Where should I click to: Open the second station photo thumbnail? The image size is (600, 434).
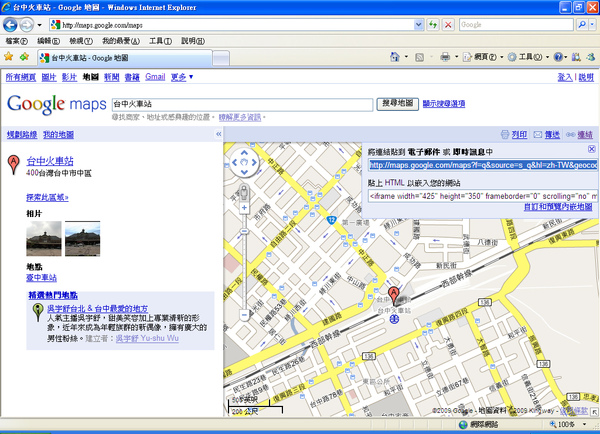[83, 238]
